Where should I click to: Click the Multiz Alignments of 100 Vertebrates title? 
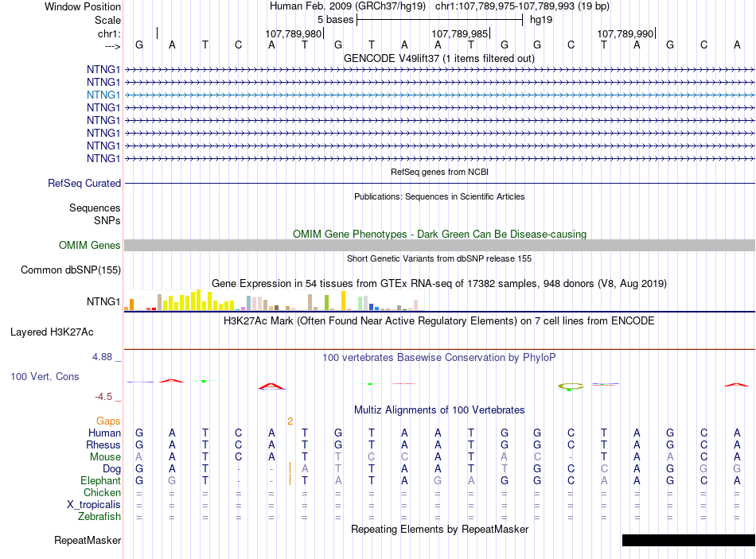(x=439, y=410)
